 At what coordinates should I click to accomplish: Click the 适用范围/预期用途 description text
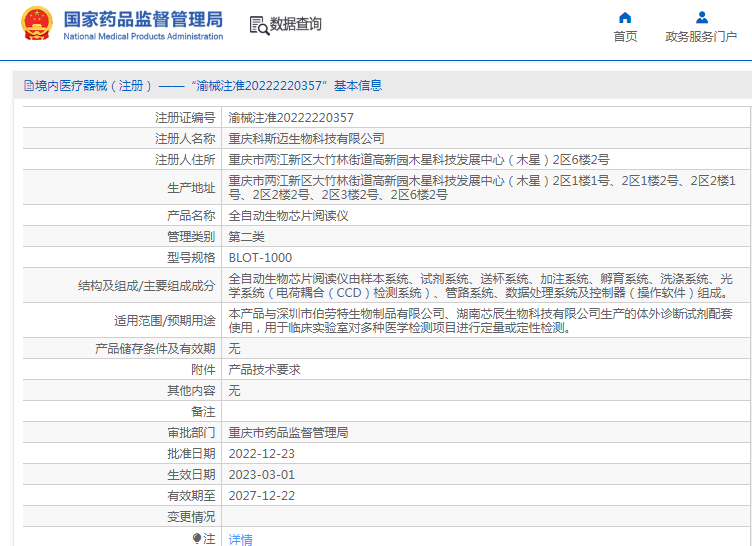pos(481,321)
